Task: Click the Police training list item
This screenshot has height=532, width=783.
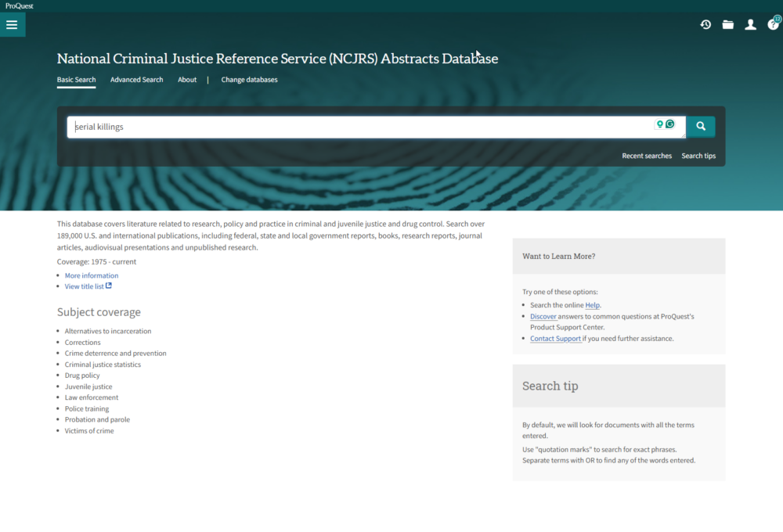Action: tap(87, 408)
